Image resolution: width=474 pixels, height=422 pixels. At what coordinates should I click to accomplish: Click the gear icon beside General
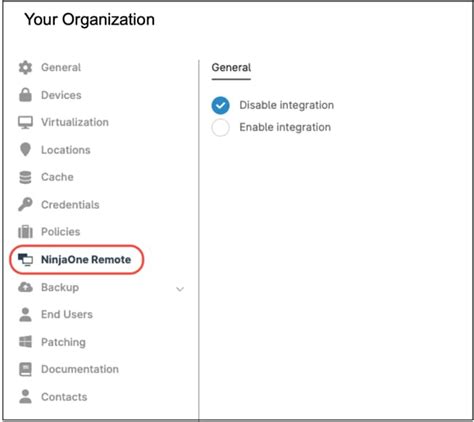point(25,68)
